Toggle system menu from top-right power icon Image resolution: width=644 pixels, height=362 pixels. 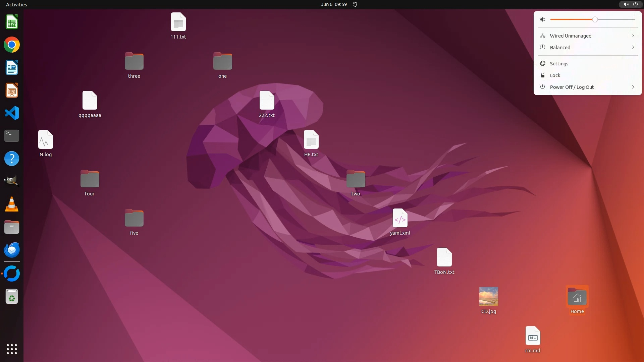coord(635,4)
